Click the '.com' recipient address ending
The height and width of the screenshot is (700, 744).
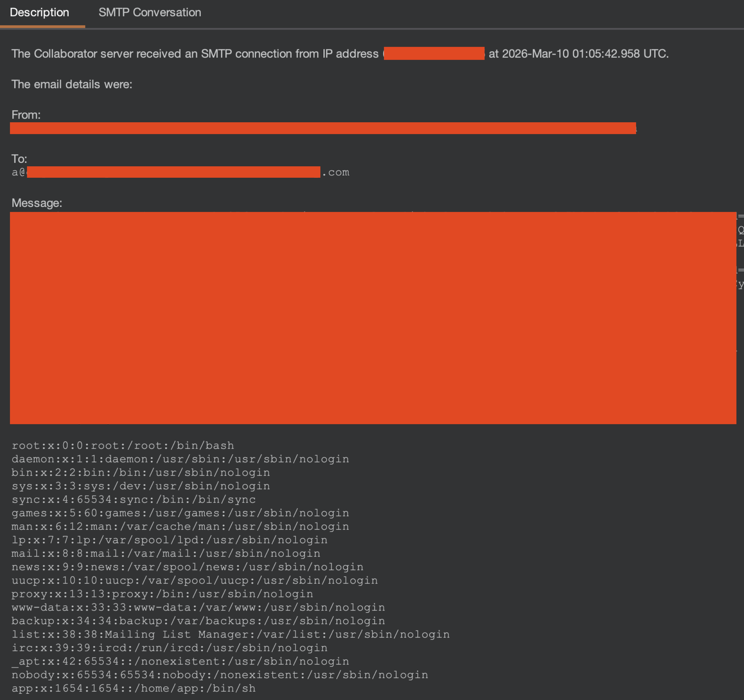pyautogui.click(x=336, y=173)
